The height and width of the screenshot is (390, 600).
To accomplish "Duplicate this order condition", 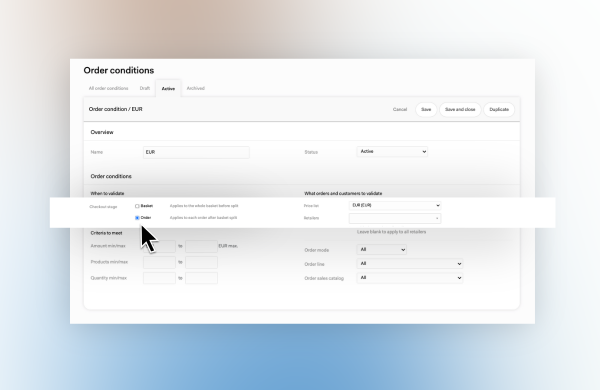I will [x=499, y=109].
